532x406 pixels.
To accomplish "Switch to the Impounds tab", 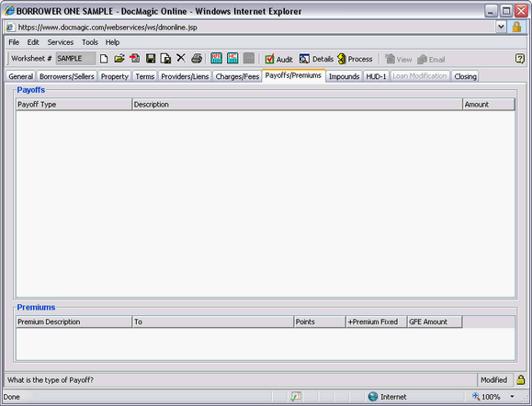I will 344,76.
